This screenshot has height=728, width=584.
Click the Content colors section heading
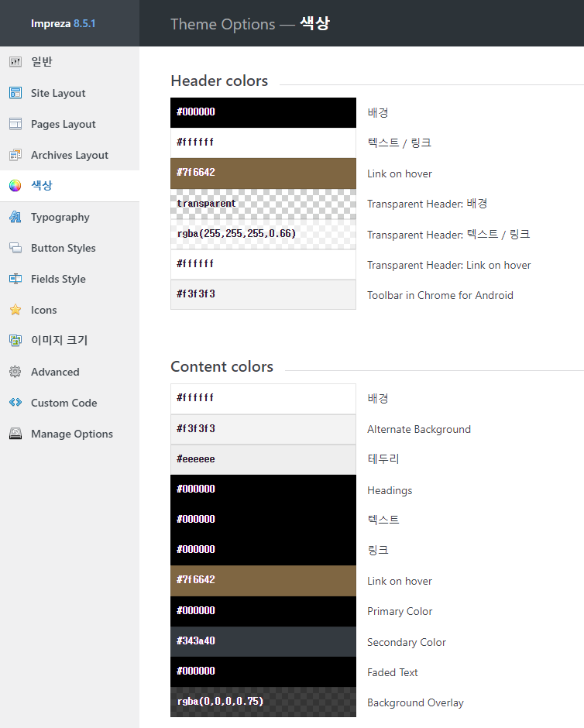point(222,367)
